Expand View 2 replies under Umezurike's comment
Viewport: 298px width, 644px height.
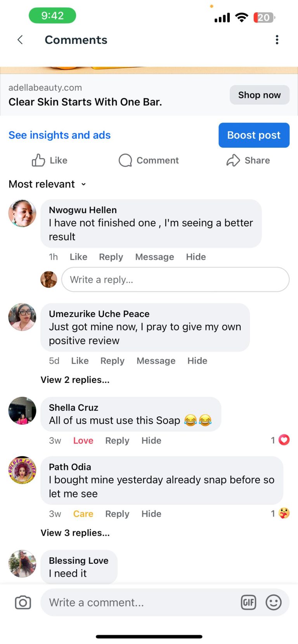pos(75,380)
